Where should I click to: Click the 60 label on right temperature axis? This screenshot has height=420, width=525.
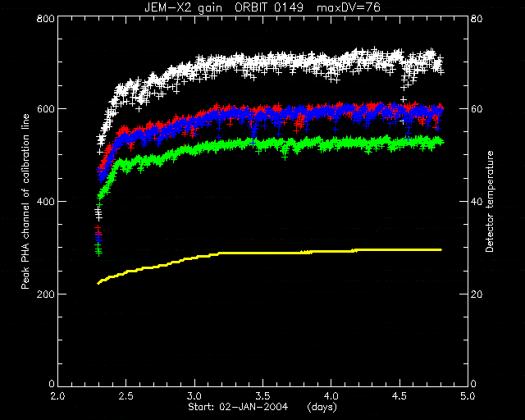pos(477,109)
